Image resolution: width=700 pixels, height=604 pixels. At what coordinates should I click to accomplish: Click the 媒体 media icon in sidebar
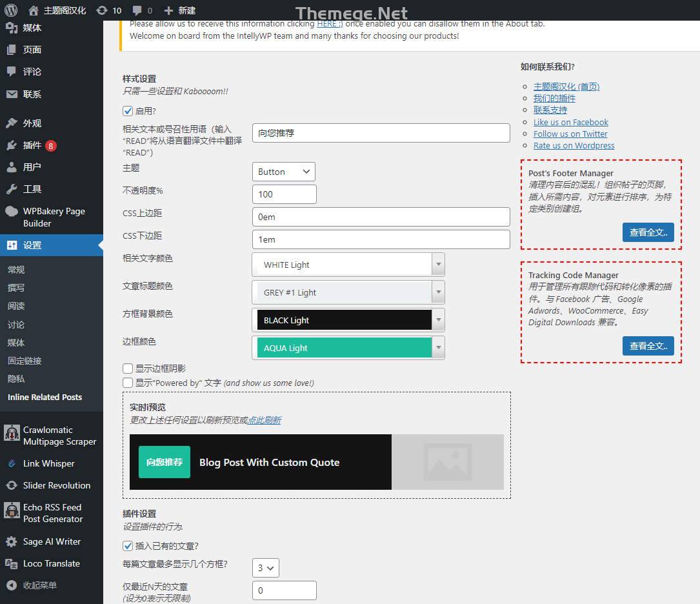coord(12,28)
